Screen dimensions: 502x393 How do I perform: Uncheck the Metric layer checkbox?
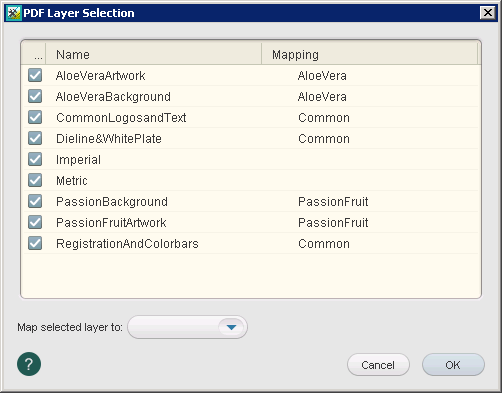point(35,180)
